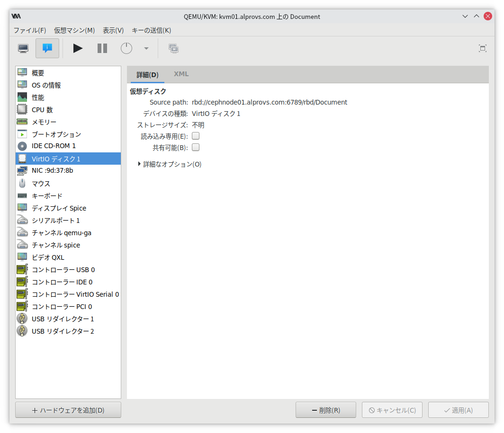Enable the 読み込み専用 (read-only) checkbox
Image resolution: width=504 pixels, height=433 pixels.
tap(196, 136)
